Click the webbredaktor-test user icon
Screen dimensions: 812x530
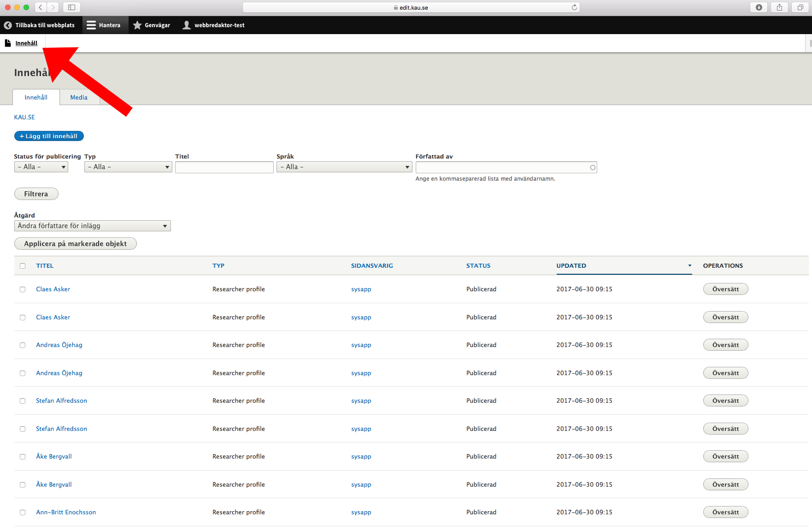pyautogui.click(x=186, y=25)
